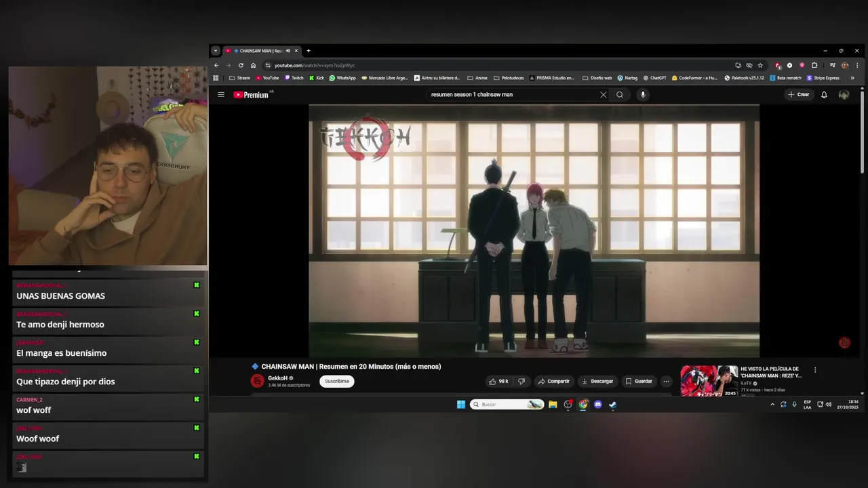Click the Compartir share button
Viewport: 868px width, 488px height.
pyautogui.click(x=553, y=382)
